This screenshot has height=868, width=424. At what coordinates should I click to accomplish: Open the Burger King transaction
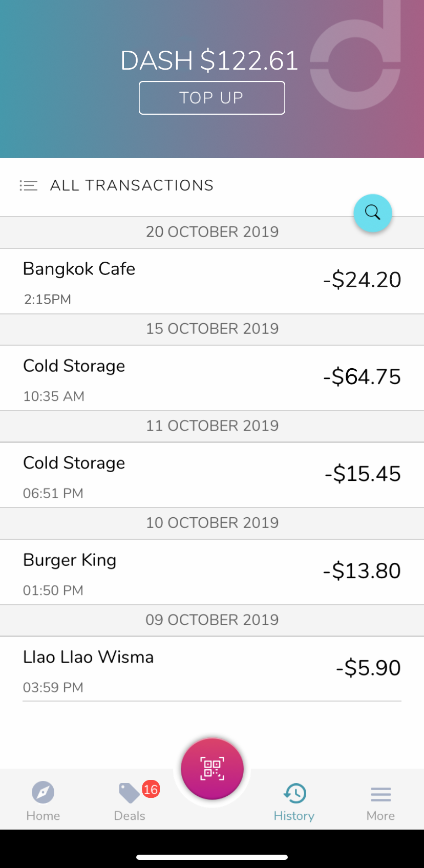click(x=212, y=573)
